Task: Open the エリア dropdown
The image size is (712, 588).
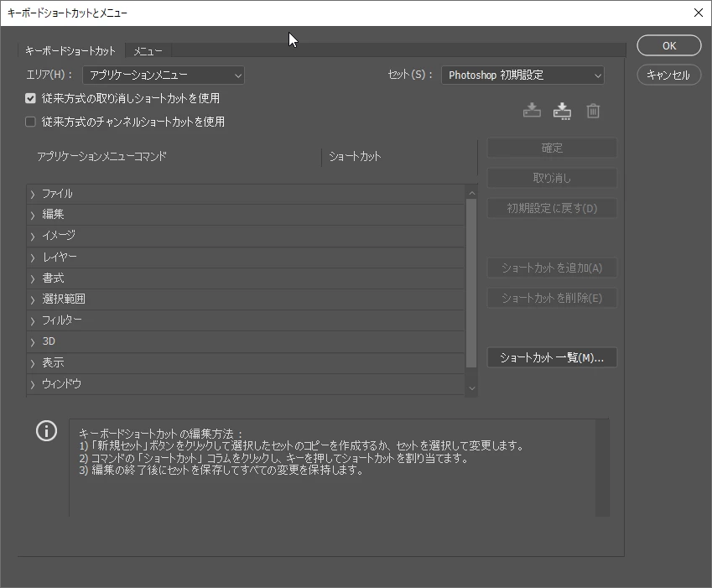Action: [x=164, y=75]
